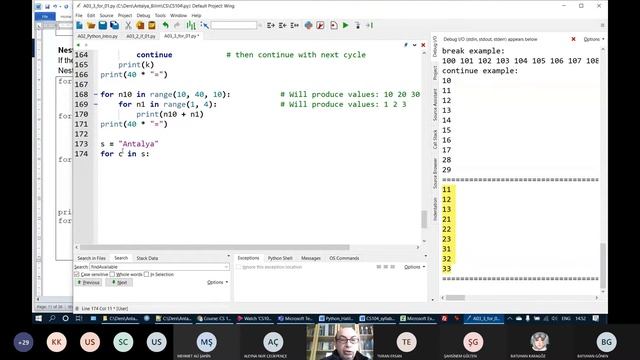Click line 174 code 'for c in s:'
The height and width of the screenshot is (360, 640).
click(x=125, y=154)
